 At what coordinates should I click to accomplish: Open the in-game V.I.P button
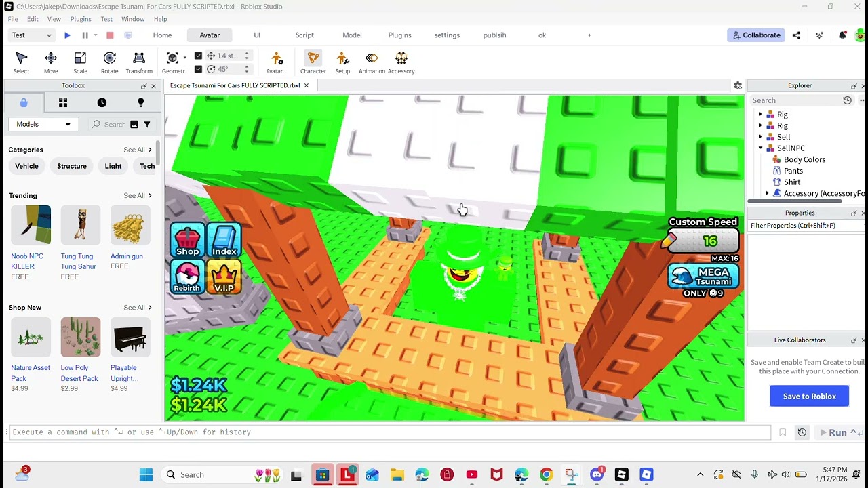224,277
